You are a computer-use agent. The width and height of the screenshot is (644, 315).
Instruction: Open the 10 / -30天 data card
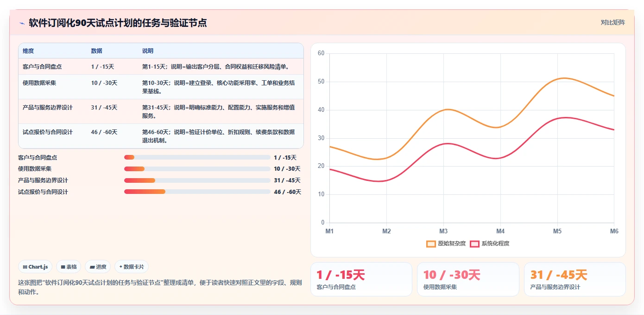pos(468,279)
